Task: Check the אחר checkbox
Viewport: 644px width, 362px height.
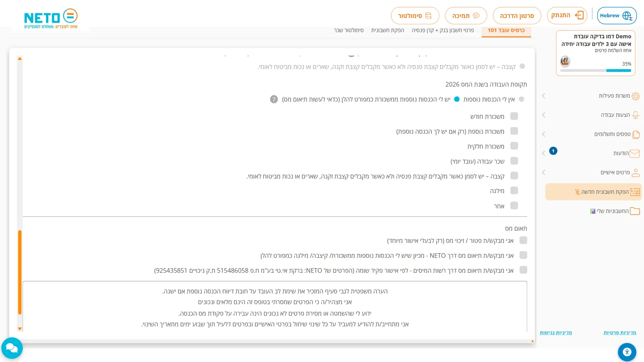Action: pyautogui.click(x=514, y=205)
